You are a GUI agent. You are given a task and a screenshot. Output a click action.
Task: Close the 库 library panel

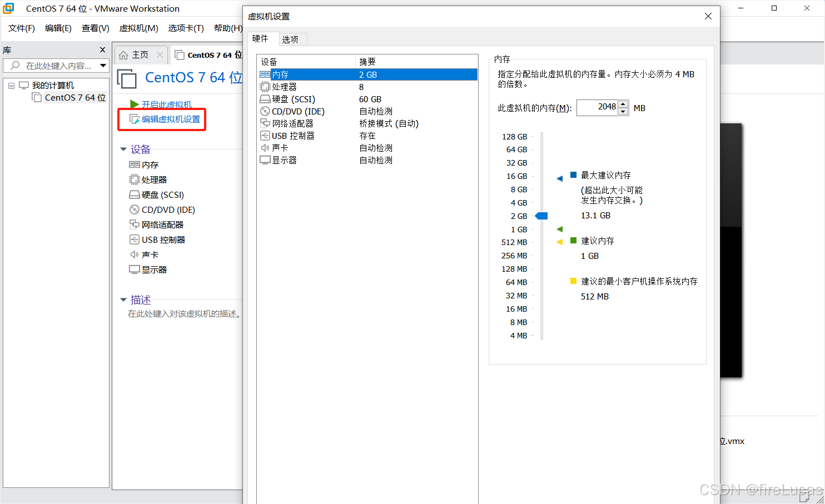click(x=102, y=50)
